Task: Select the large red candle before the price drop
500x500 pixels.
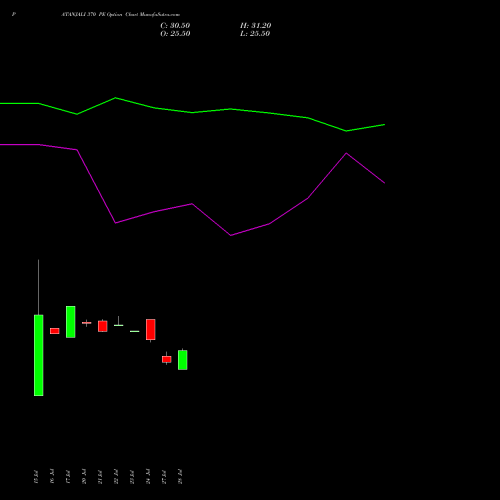Action: (151, 330)
